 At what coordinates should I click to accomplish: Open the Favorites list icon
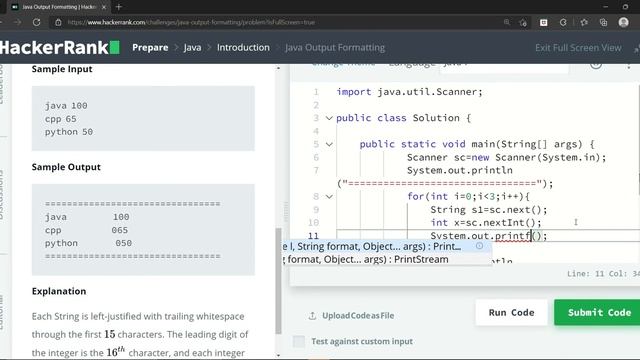point(584,22)
